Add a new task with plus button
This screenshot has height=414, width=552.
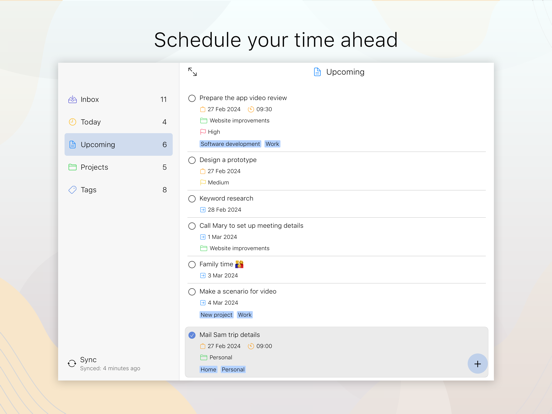(x=477, y=364)
